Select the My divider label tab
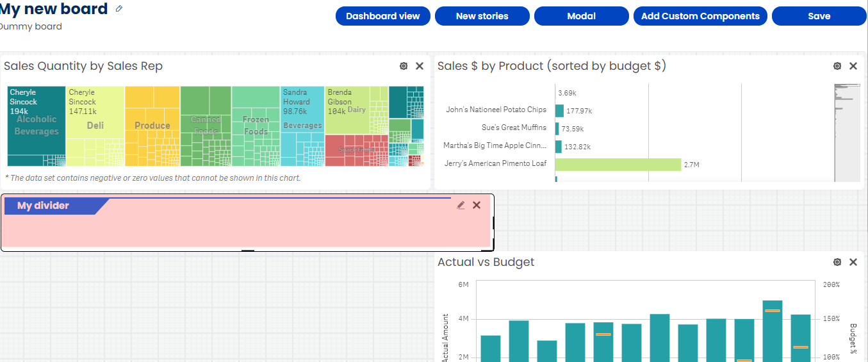The height and width of the screenshot is (362, 868). point(56,206)
